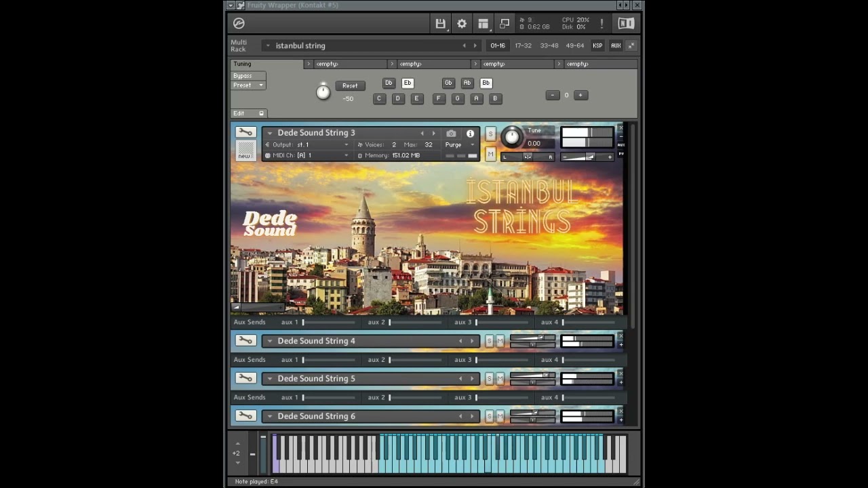Screen dimensions: 868x488
Task: Open Dede Sound String 4 instrument menu
Action: coord(269,341)
